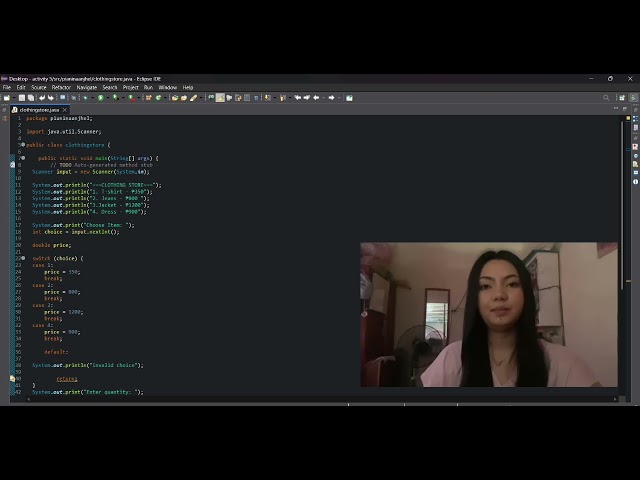Click the Open Perspective icon

pyautogui.click(x=622, y=98)
